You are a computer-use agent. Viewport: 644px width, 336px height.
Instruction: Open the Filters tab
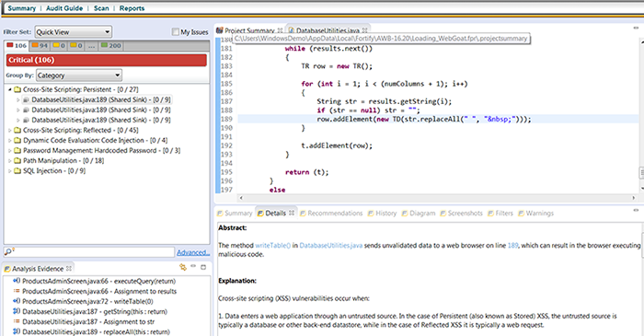(x=500, y=214)
